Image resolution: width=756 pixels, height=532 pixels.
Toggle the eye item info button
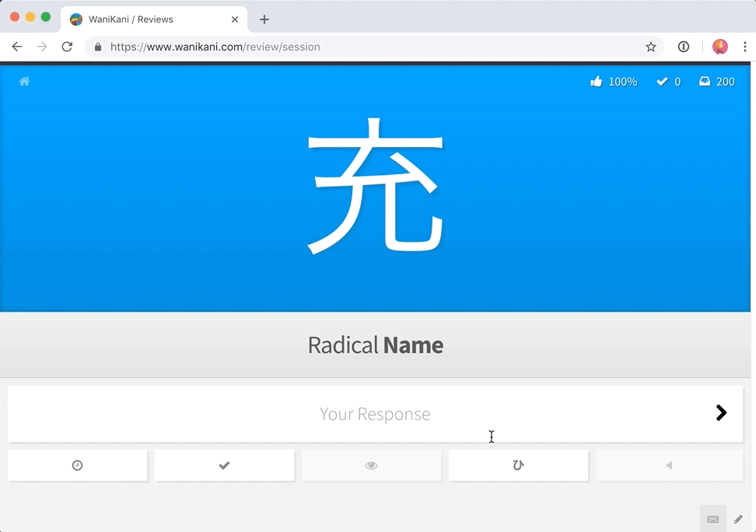[371, 465]
